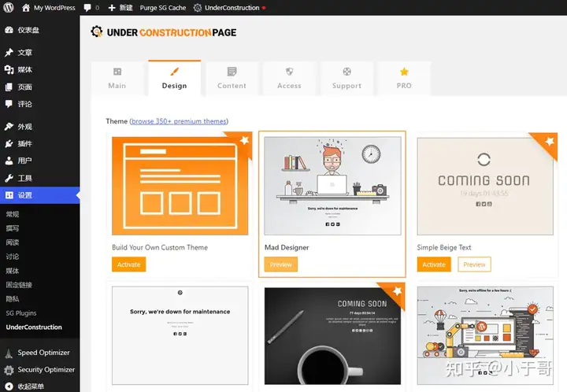
Task: Click the Users (用户) person icon
Action: pyautogui.click(x=9, y=161)
